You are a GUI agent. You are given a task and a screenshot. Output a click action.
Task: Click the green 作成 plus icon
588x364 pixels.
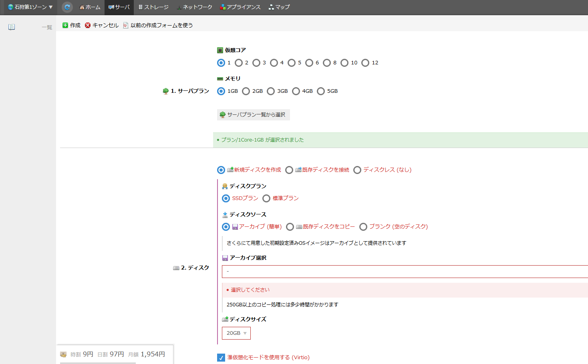(65, 25)
